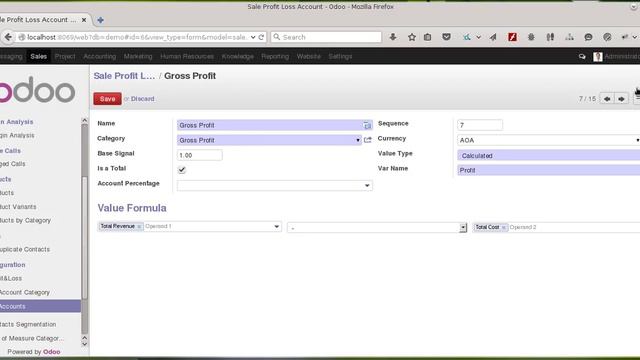Click the network hierarchy extension icon
640x360 pixels.
(x=569, y=37)
